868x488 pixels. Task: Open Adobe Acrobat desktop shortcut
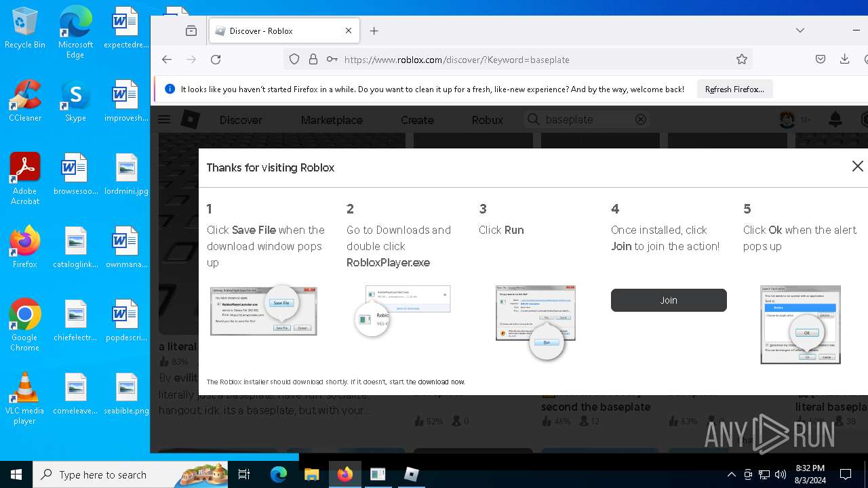(x=25, y=178)
